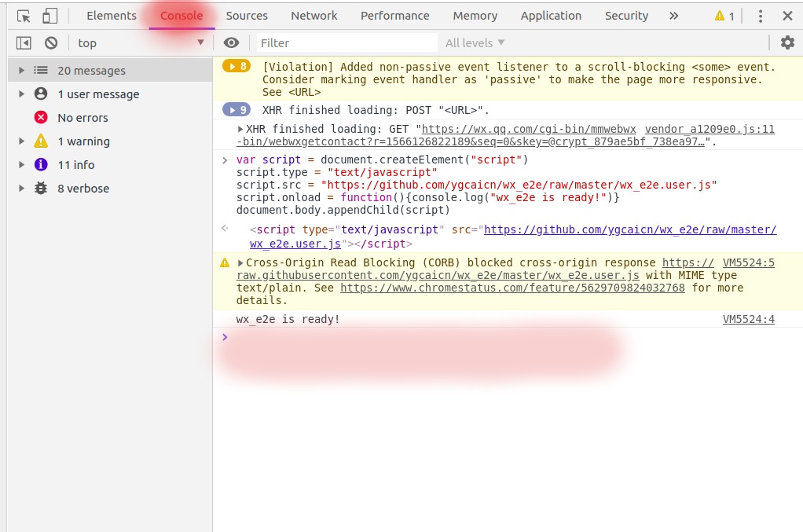Select the Console tab
Image resolution: width=803 pixels, height=532 pixels.
click(181, 16)
